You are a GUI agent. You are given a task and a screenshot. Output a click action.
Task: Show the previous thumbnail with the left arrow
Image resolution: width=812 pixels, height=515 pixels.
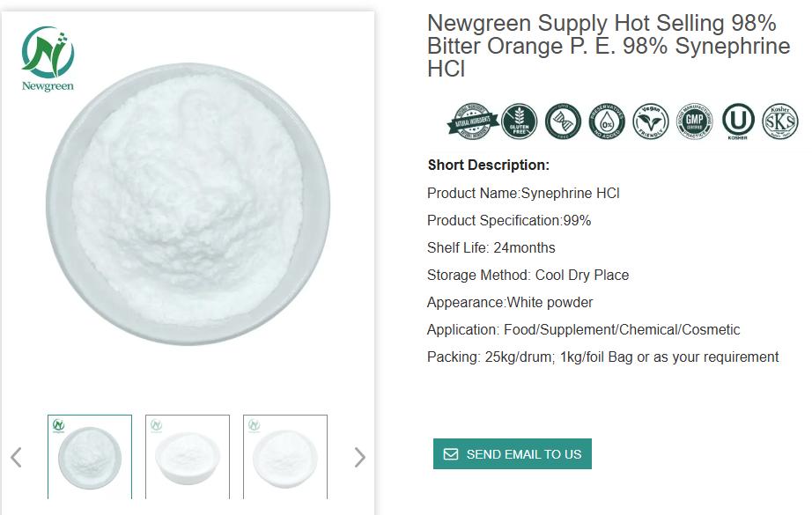tap(16, 457)
